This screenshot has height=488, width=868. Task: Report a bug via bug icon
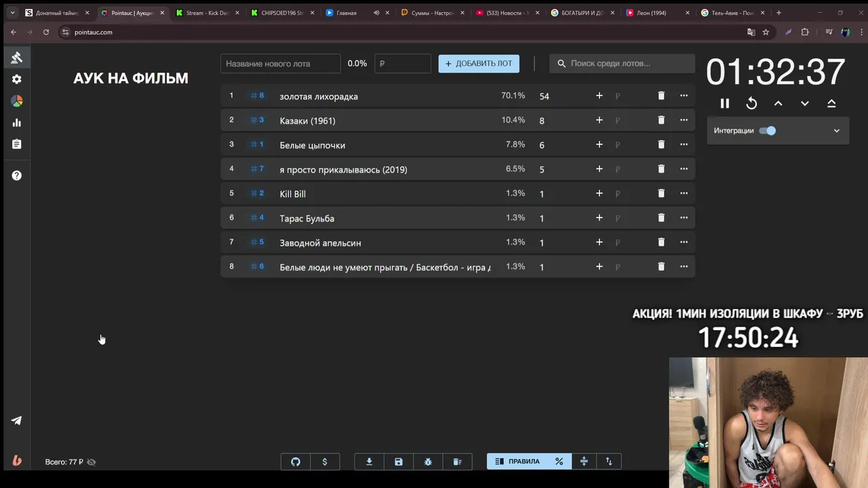tap(428, 462)
